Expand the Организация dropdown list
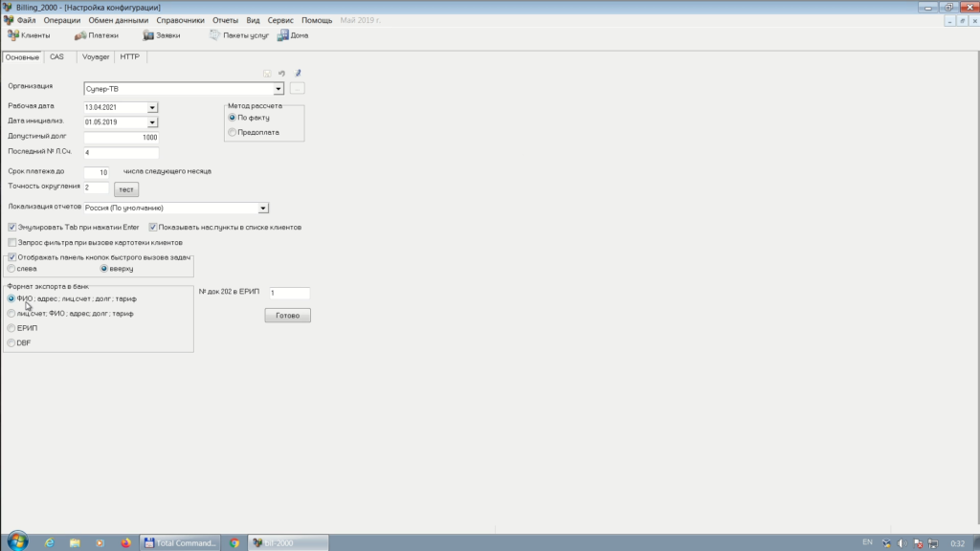980x551 pixels. click(x=278, y=89)
